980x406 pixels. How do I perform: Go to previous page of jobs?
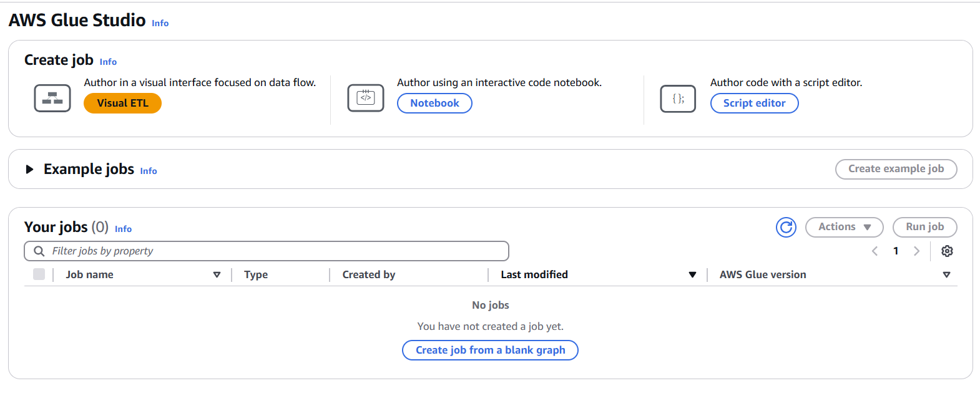pyautogui.click(x=875, y=251)
